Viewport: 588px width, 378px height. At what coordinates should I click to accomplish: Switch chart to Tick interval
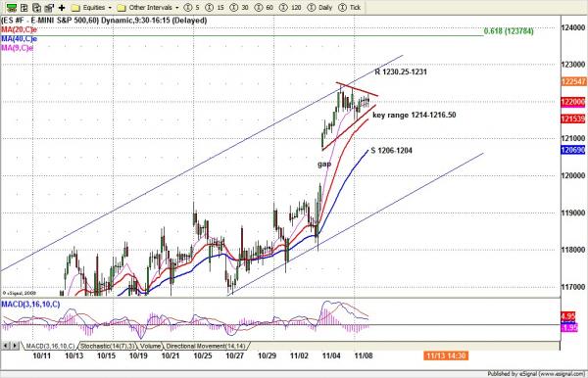coord(350,8)
